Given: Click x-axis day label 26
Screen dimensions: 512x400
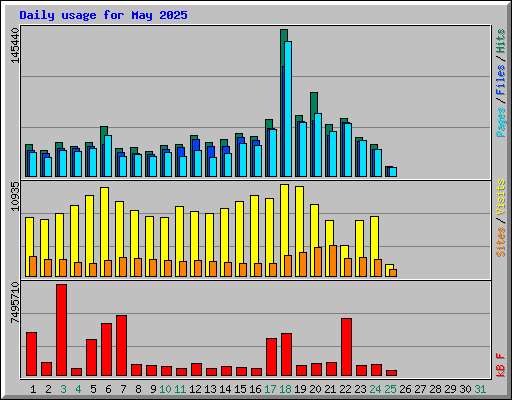Looking at the screenshot, I should (x=405, y=389).
